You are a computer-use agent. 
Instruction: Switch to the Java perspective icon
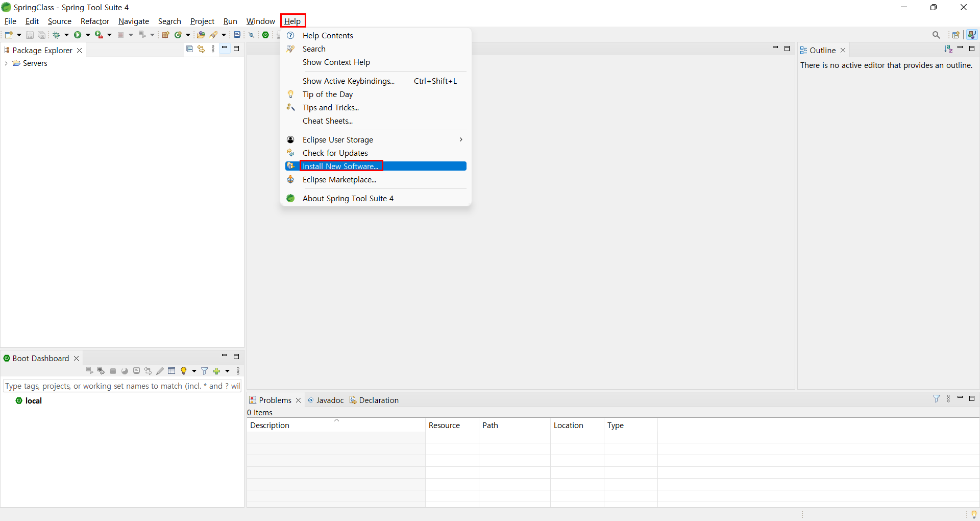click(972, 35)
